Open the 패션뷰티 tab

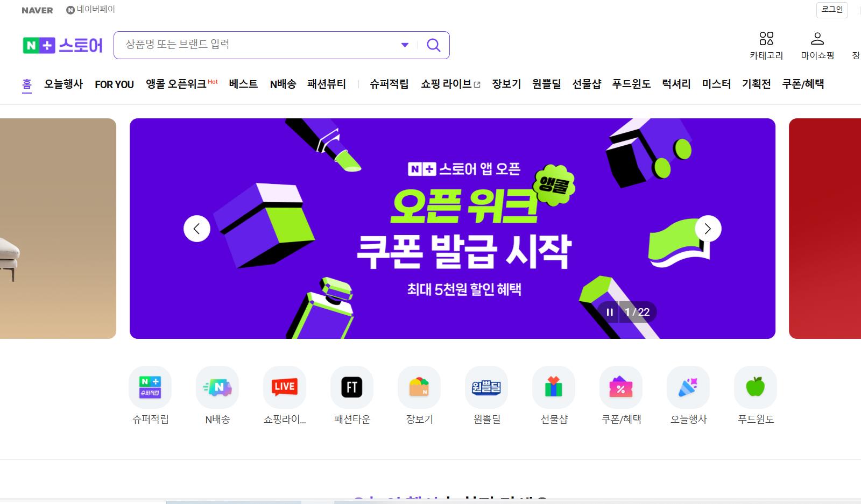[327, 84]
